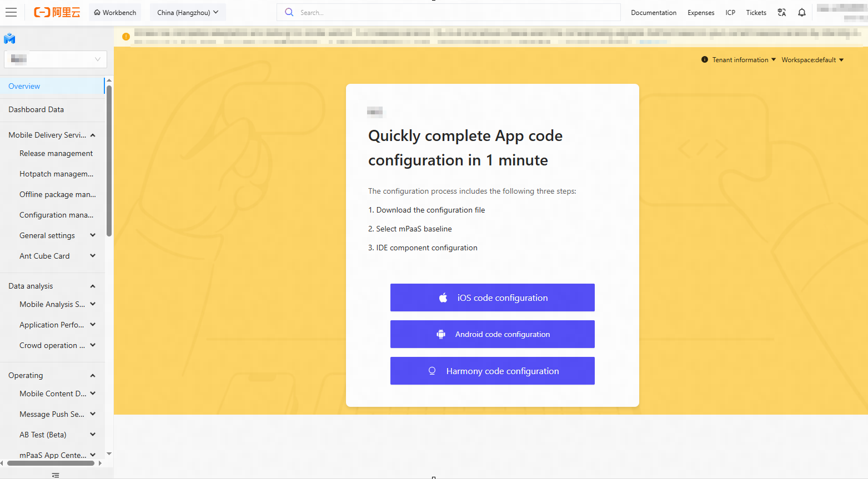This screenshot has width=868, height=479.
Task: Collapse Operating section
Action: pos(52,375)
